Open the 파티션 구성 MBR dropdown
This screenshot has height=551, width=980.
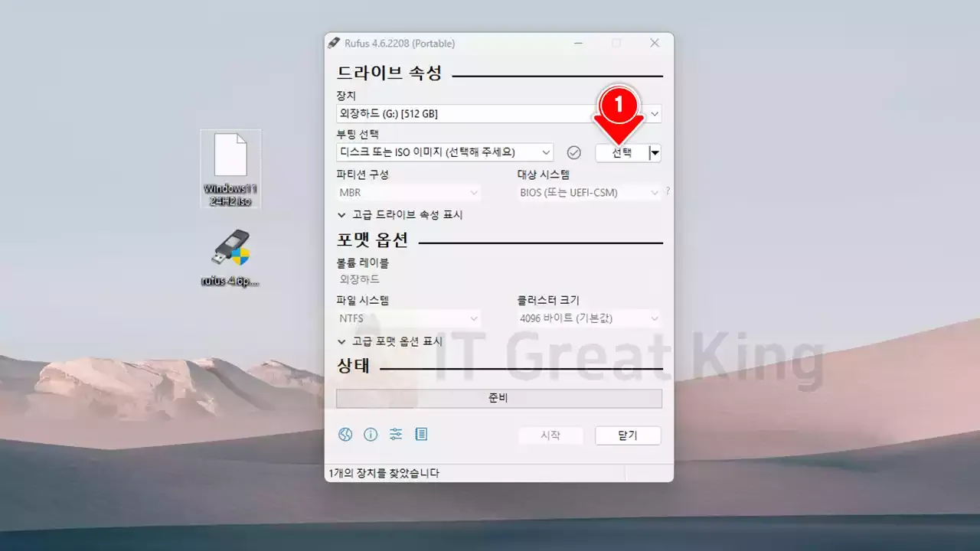tap(409, 192)
